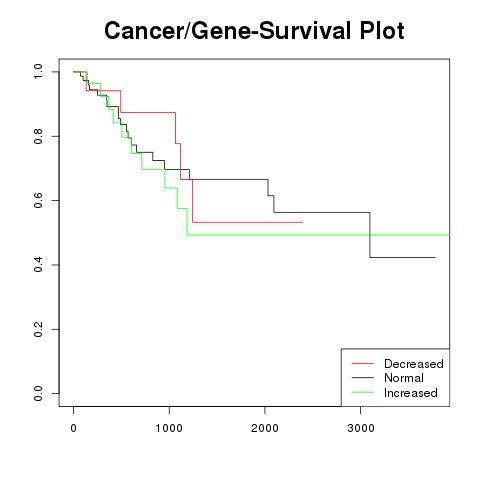Click the green curve's long flat tail
The height and width of the screenshot is (480, 480).
tap(318, 235)
